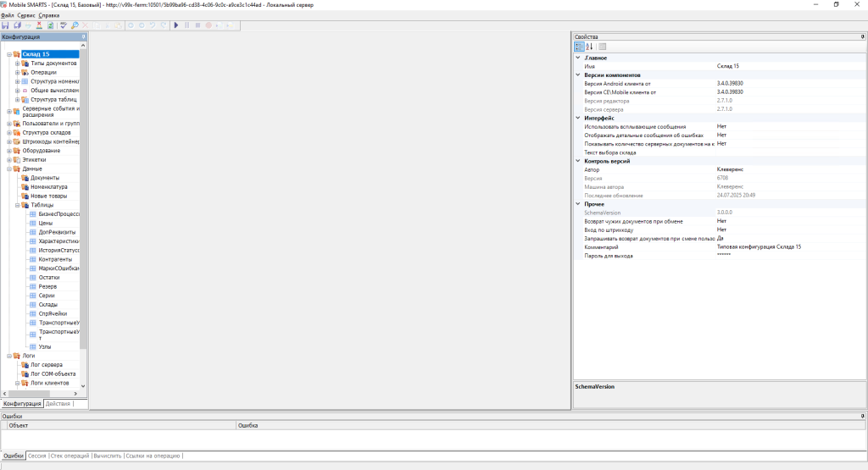Switch to the Стек операций tab
The width and height of the screenshot is (868, 470).
pos(70,456)
